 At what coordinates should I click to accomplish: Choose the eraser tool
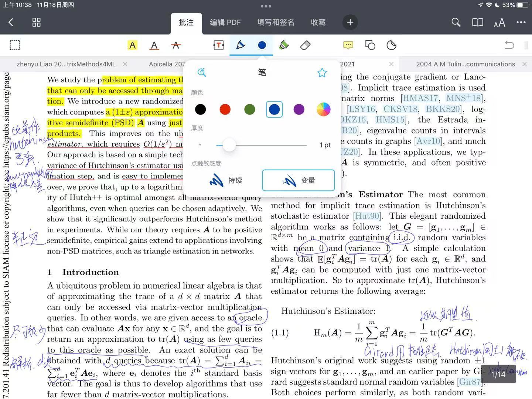[x=306, y=45]
